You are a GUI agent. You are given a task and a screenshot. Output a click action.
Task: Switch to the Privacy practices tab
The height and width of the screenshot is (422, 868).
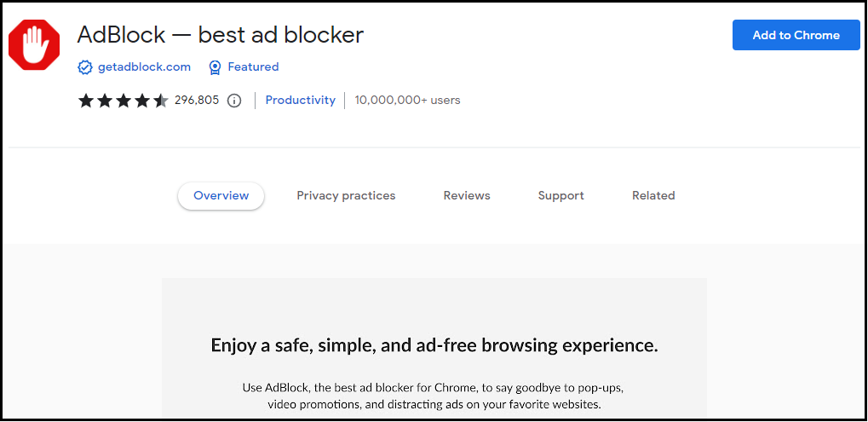click(x=346, y=195)
